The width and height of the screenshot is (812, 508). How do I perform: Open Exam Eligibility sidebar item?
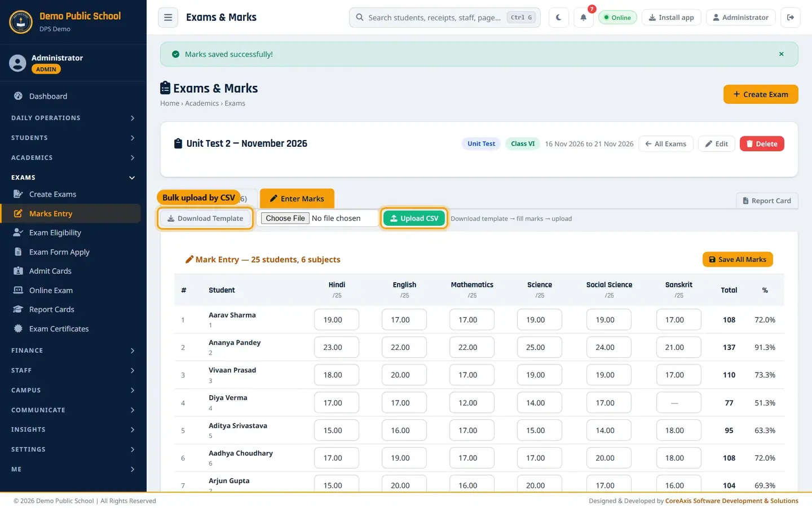tap(70, 233)
